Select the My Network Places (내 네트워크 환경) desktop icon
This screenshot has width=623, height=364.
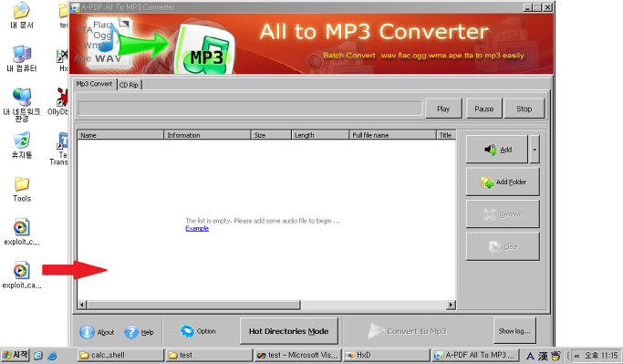[22, 105]
